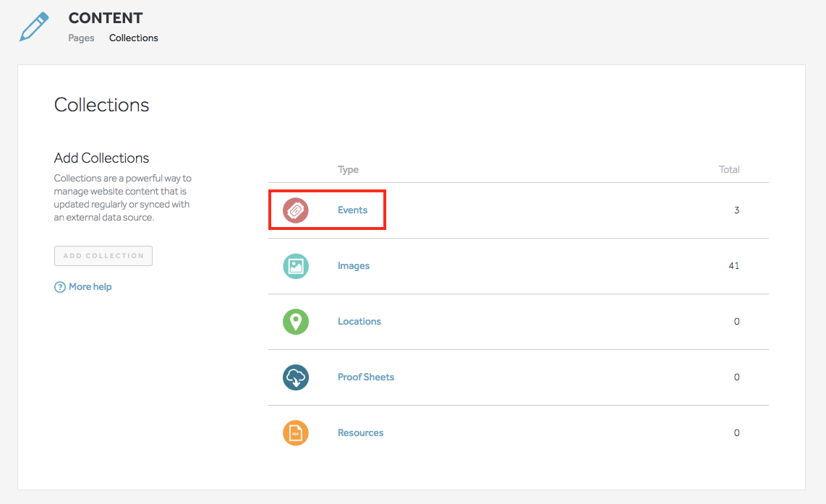The width and height of the screenshot is (826, 504).
Task: Click the Images total count of 41
Action: (x=733, y=266)
